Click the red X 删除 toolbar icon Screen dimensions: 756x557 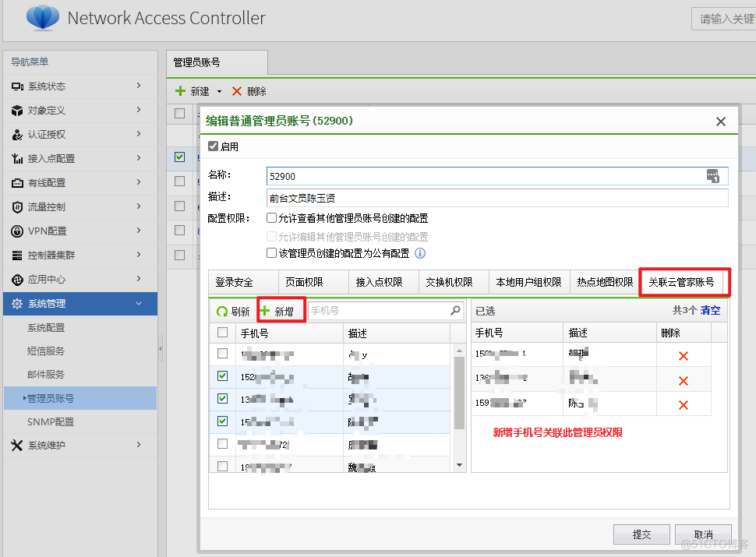coord(237,91)
